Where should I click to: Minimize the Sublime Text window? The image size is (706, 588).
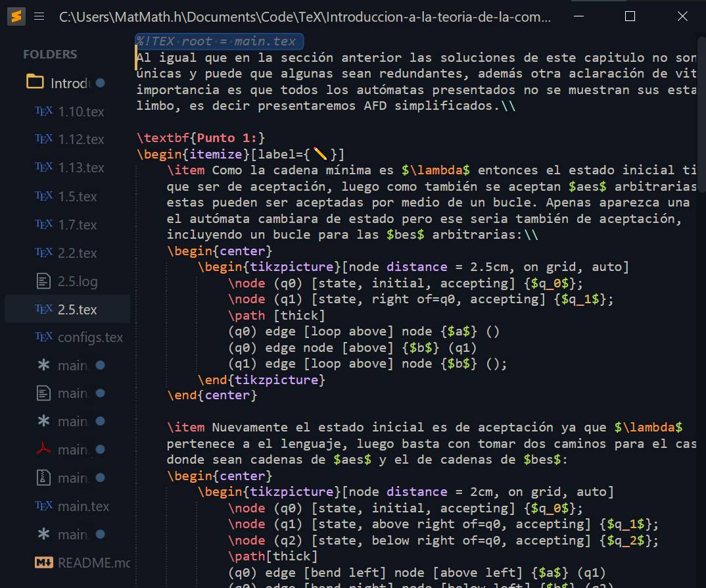point(579,16)
